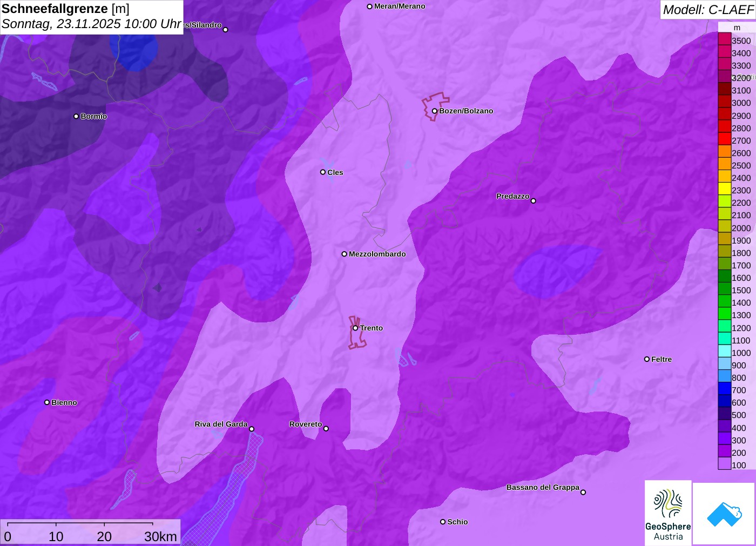Click the Riva del Garda marker
Image resolution: width=756 pixels, height=546 pixels.
click(252, 429)
